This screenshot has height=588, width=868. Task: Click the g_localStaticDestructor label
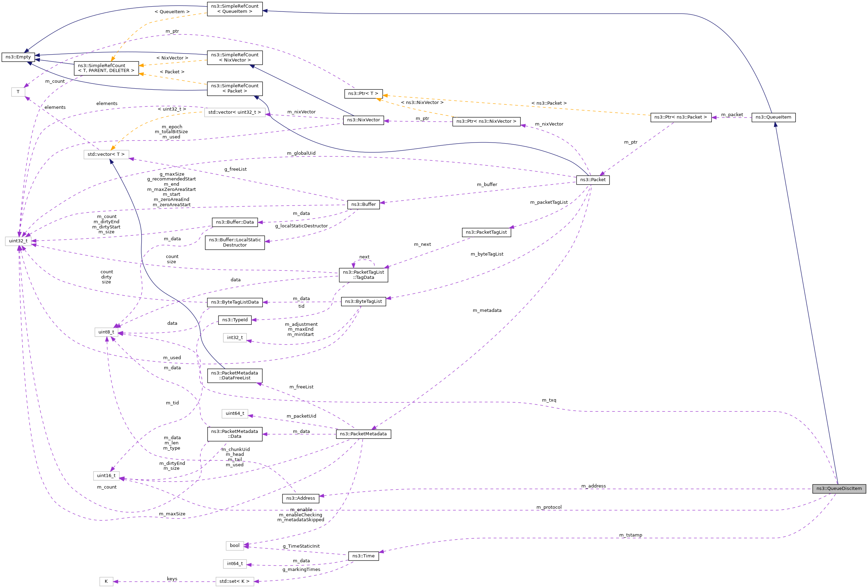[301, 226]
